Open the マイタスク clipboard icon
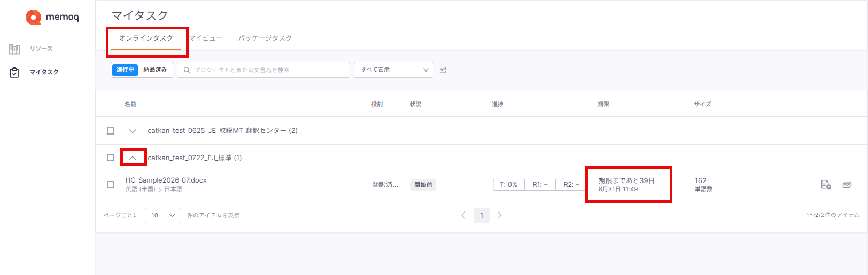The image size is (868, 275). 14,72
